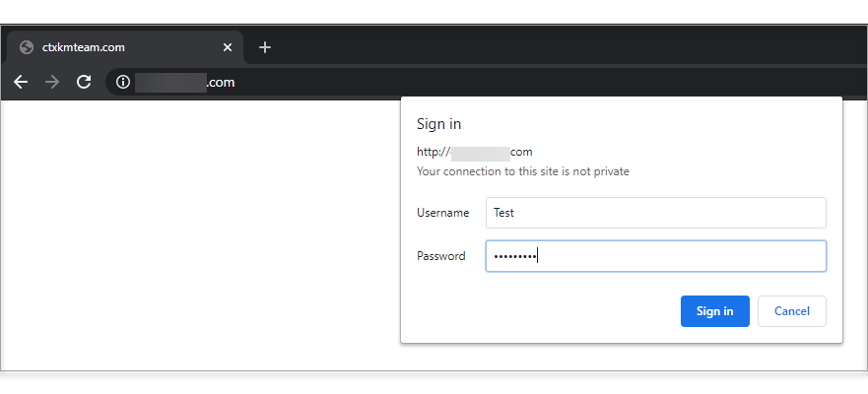868x394 pixels.
Task: Click the blank page area beside the dialog
Action: click(199, 232)
